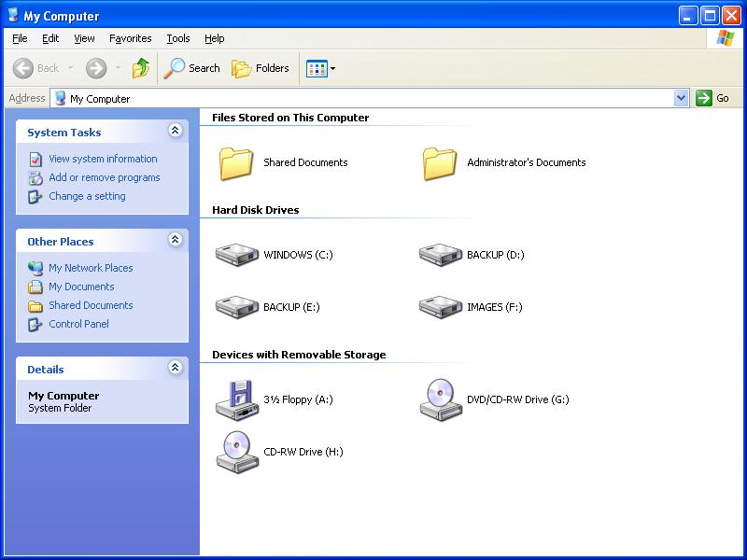Open the Control Panel link

tap(78, 324)
